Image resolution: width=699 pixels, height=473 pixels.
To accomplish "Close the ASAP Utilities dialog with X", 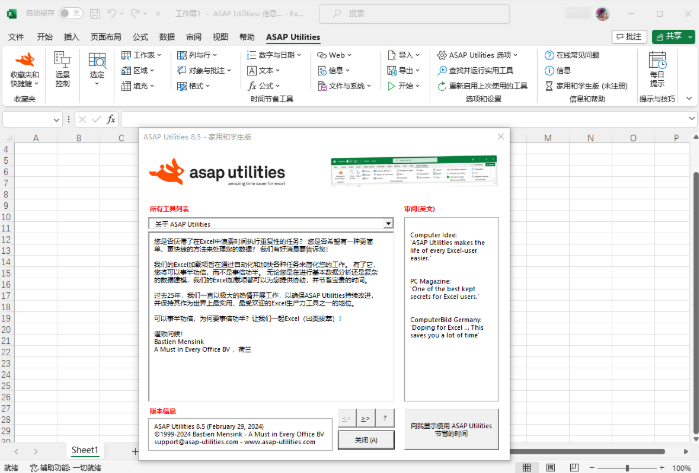I will click(x=501, y=137).
